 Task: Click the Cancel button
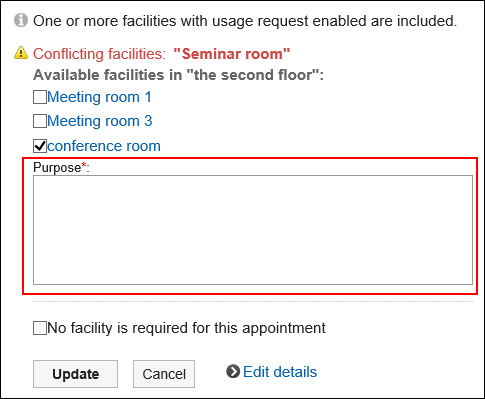pos(164,374)
